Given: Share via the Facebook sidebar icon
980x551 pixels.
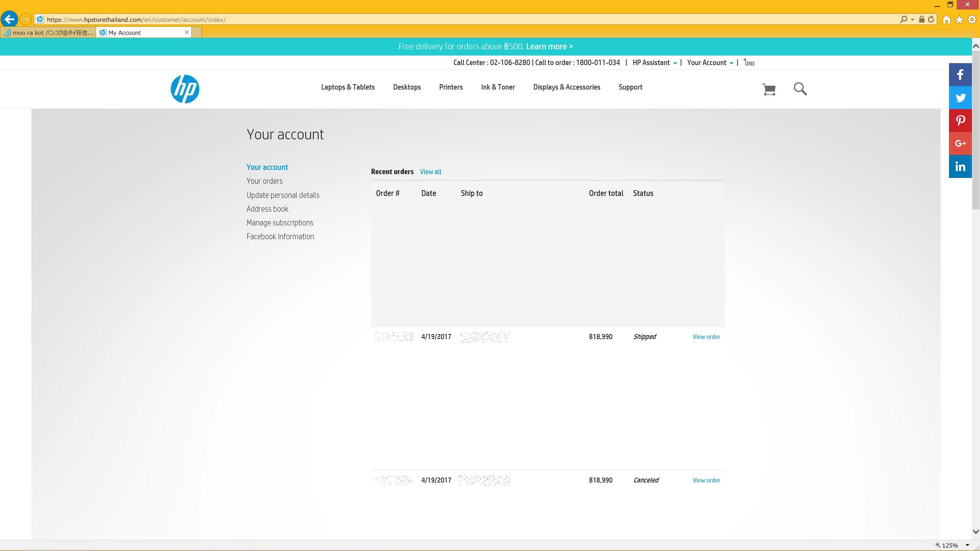Looking at the screenshot, I should coord(960,75).
